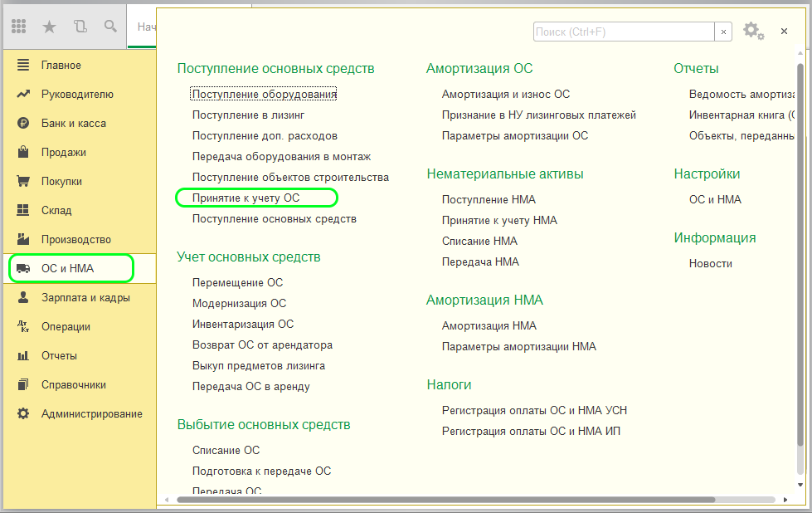The image size is (812, 513).
Task: Open the history icon in top toolbar
Action: coord(80,27)
